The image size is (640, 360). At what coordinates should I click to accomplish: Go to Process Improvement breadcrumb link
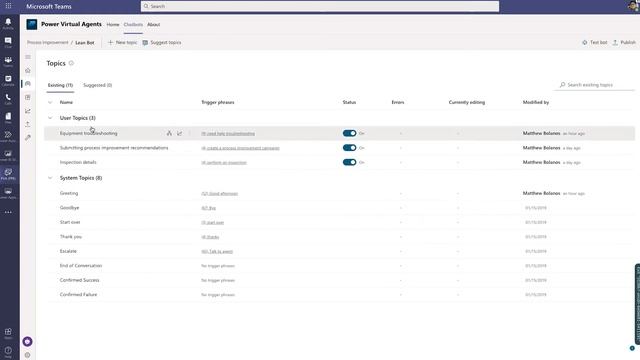(x=48, y=42)
